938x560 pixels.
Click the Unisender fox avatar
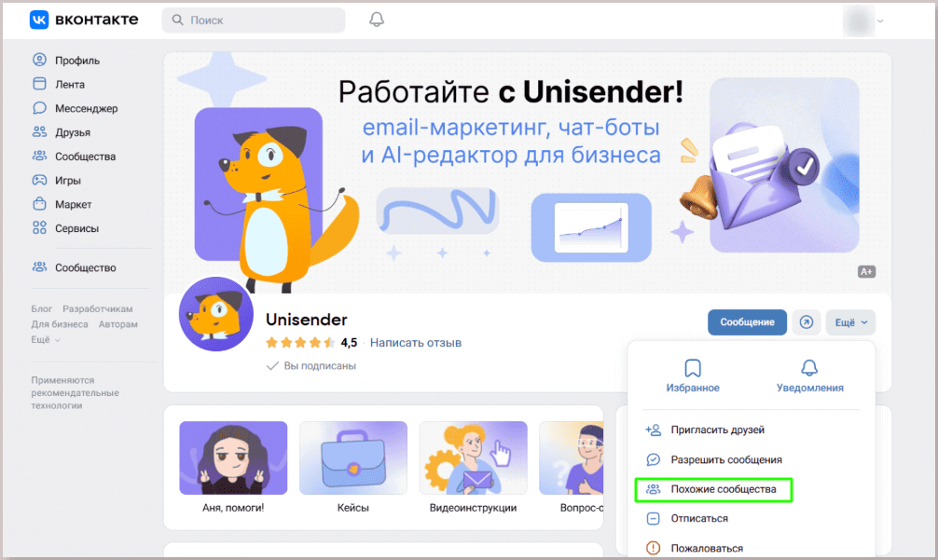click(216, 314)
